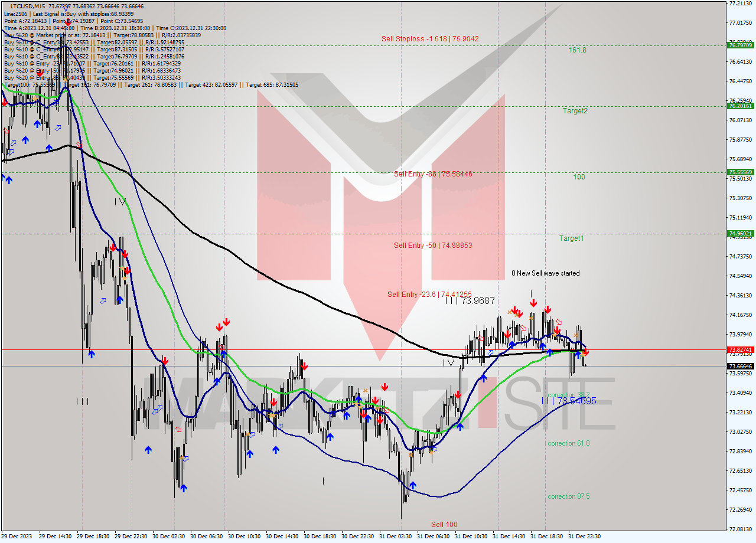Click the '29 Dec 14:30' time axis label
Image resolution: width=756 pixels, height=543 pixels.
click(x=55, y=537)
